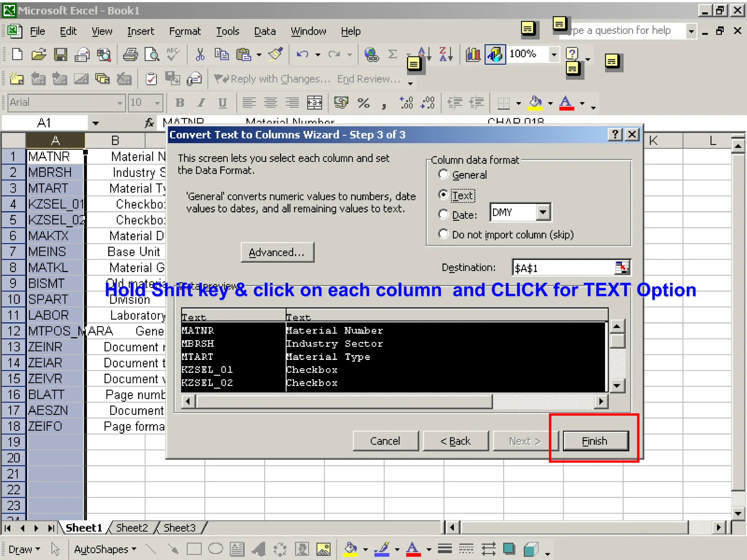Click the Fill Color bucket swatch in formatting toolbar
Viewport: 747px width, 560px height.
pyautogui.click(x=535, y=103)
